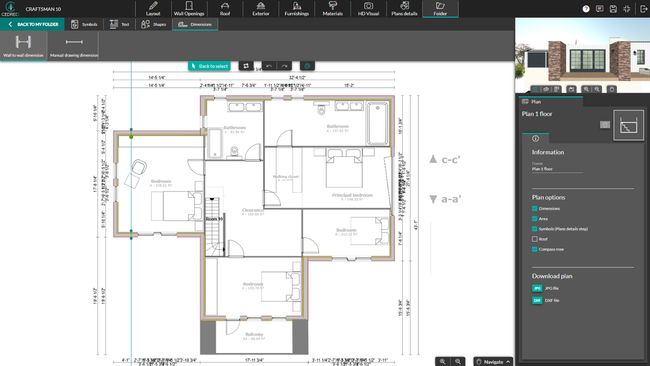This screenshot has width=650, height=366.
Task: Enable the Roof plan option checkbox
Action: point(535,239)
